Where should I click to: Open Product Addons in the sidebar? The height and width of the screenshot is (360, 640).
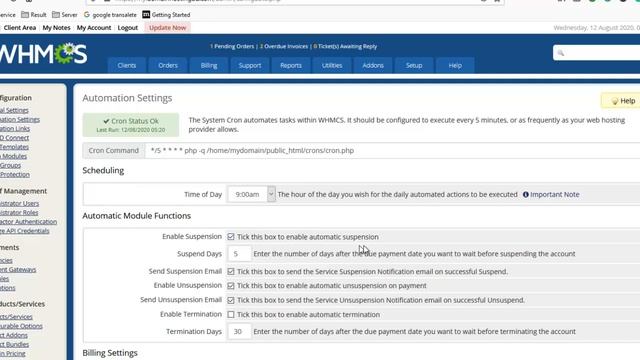coord(14,335)
